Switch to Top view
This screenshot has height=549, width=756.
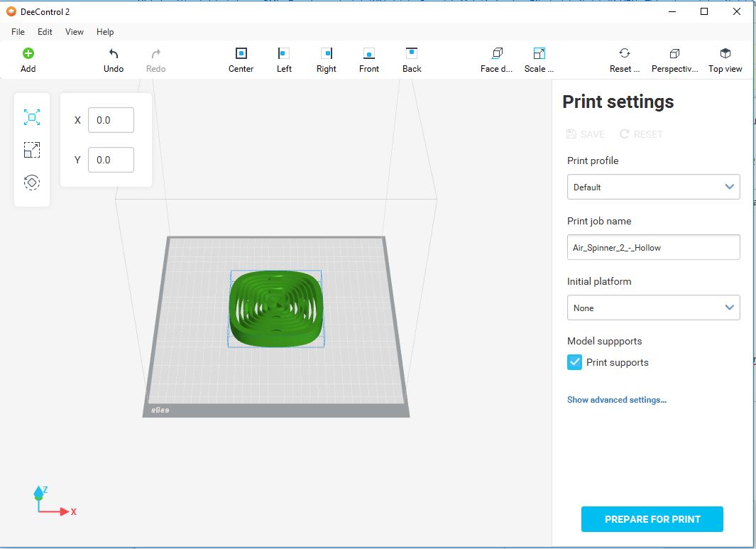point(725,54)
